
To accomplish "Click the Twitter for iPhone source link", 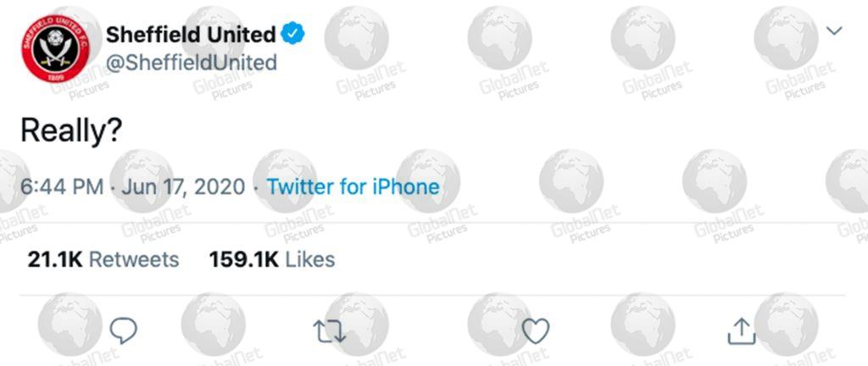I will [353, 187].
